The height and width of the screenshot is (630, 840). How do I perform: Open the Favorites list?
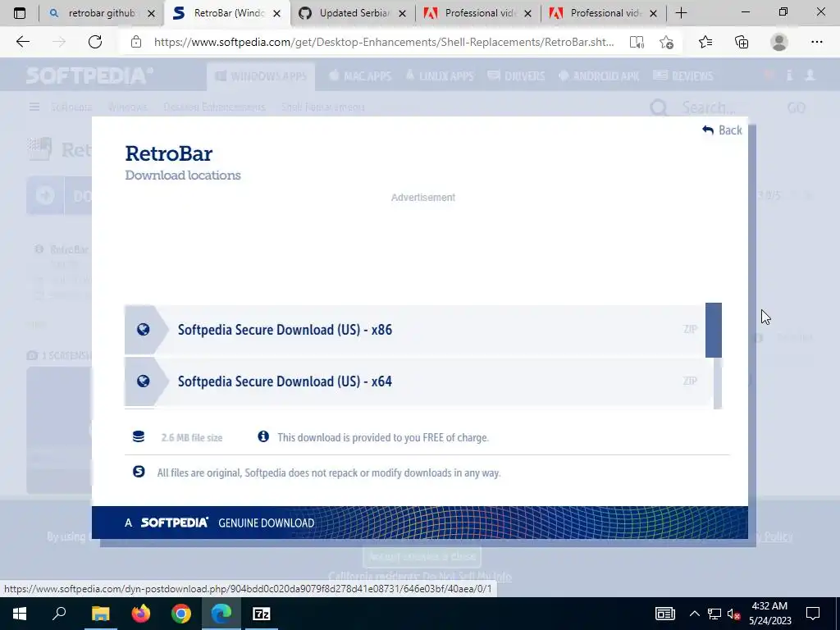point(705,42)
